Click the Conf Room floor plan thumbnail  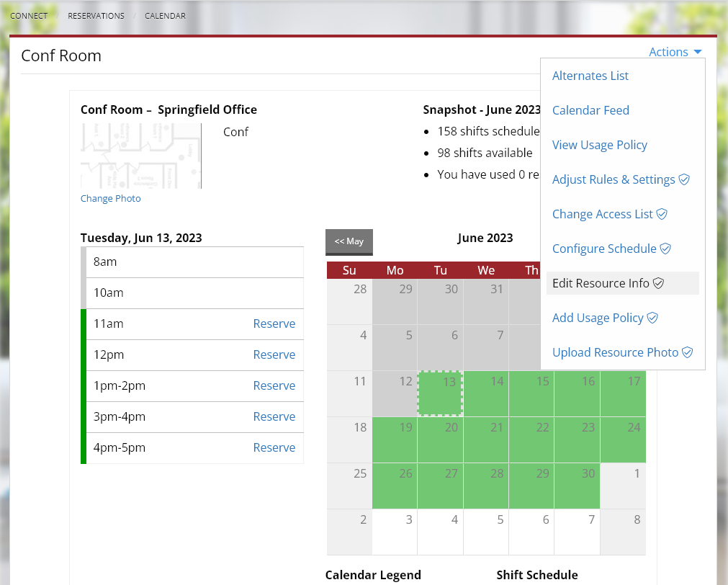140,155
